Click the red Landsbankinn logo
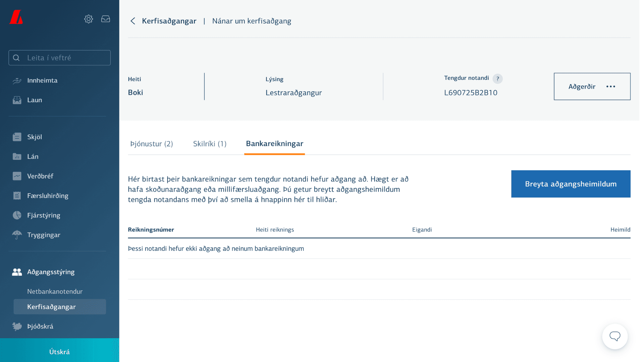This screenshot has width=644, height=362. tap(16, 17)
